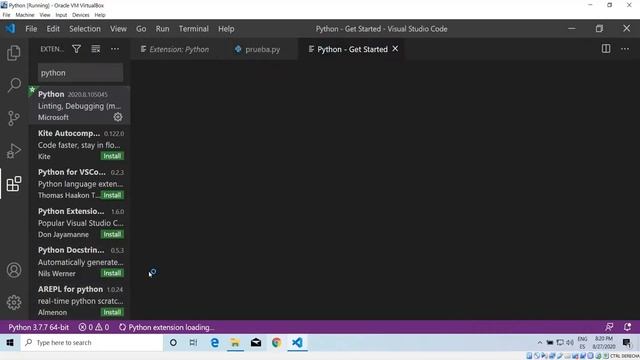Screen dimensions: 640x360
Task: Open File Explorer from taskbar
Action: click(x=235, y=342)
